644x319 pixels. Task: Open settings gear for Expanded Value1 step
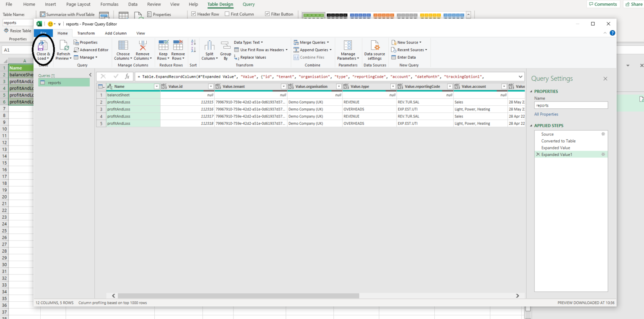603,154
